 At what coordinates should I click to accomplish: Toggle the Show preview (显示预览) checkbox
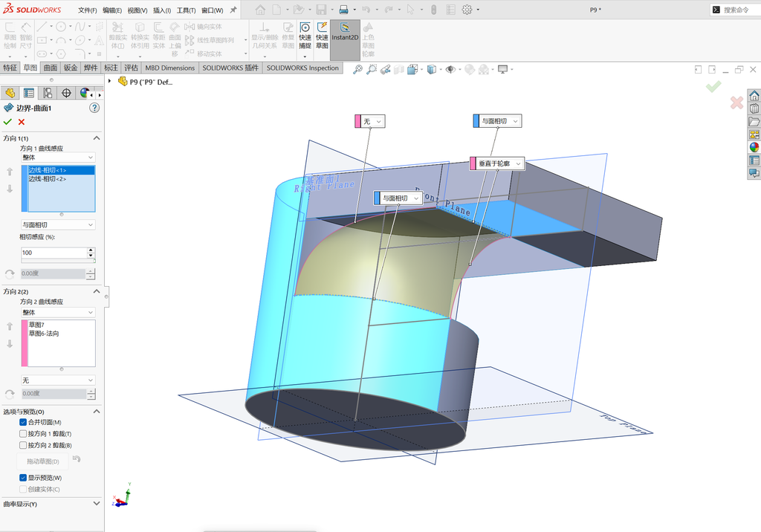pos(23,478)
